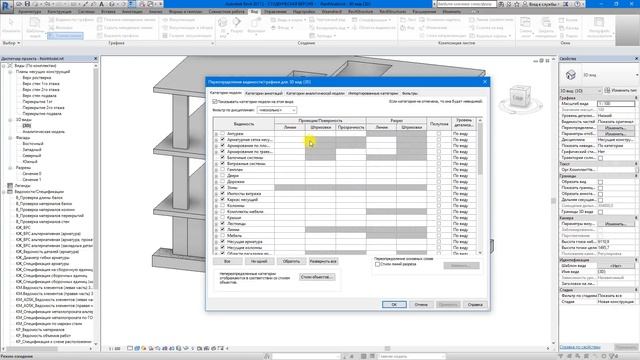Open the Выбор panel dropdown in ribbon
This screenshot has width=640, height=360.
coord(11,43)
